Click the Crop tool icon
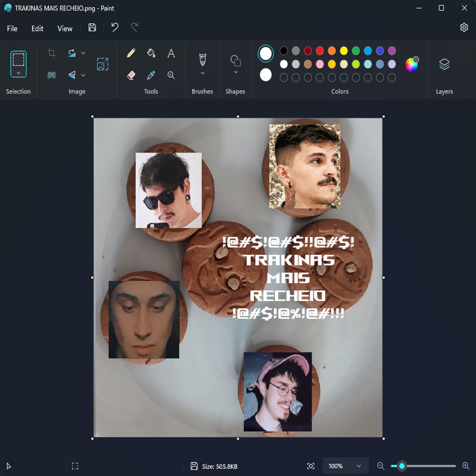This screenshot has width=476, height=476. (x=52, y=53)
